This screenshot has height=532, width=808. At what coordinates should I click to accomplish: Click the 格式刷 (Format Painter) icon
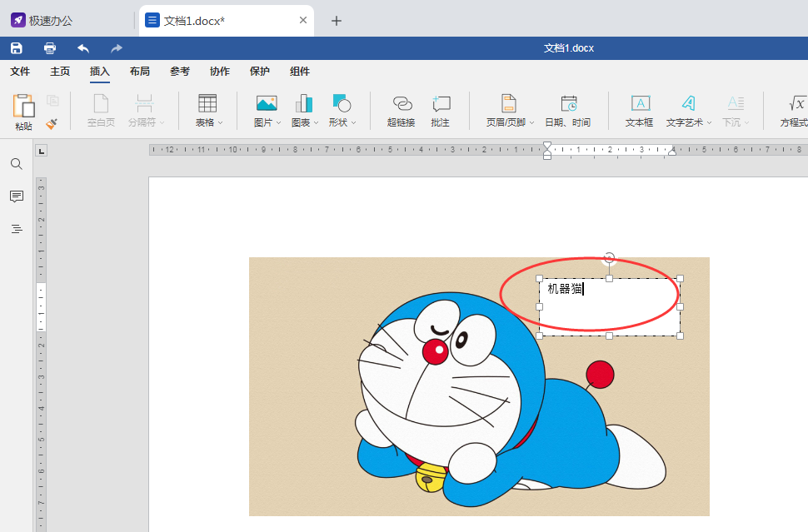[x=50, y=125]
